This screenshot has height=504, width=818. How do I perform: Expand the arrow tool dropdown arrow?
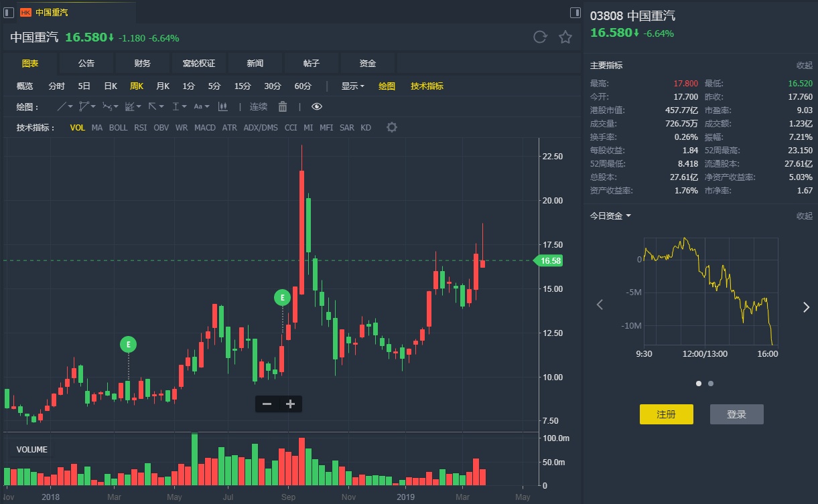tap(161, 106)
